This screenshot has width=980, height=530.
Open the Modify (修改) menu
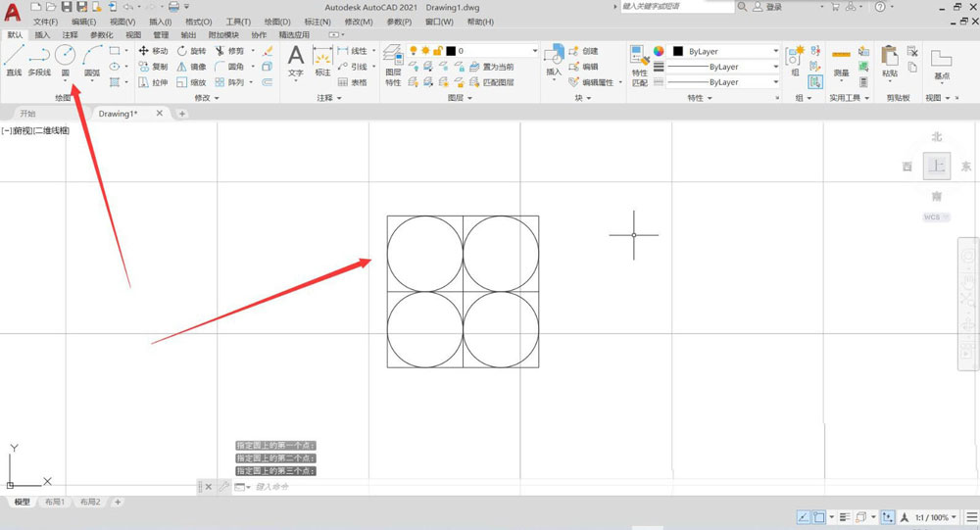(x=358, y=22)
